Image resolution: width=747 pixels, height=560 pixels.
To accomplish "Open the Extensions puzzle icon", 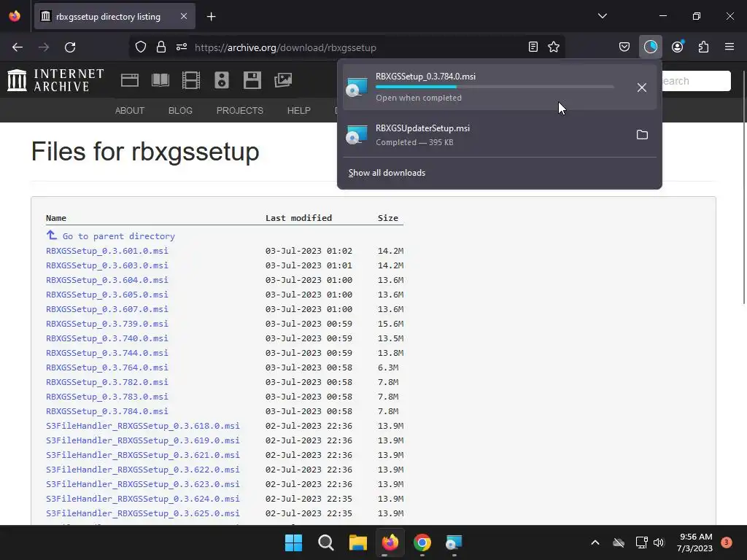I will [x=703, y=47].
